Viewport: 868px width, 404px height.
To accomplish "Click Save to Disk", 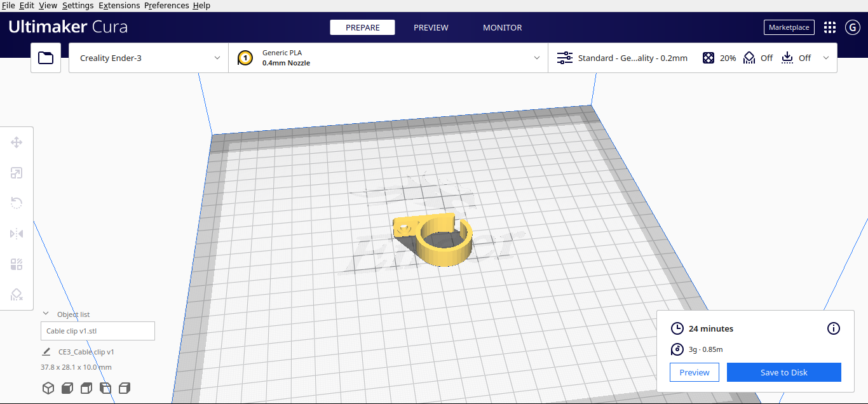I will click(x=784, y=372).
